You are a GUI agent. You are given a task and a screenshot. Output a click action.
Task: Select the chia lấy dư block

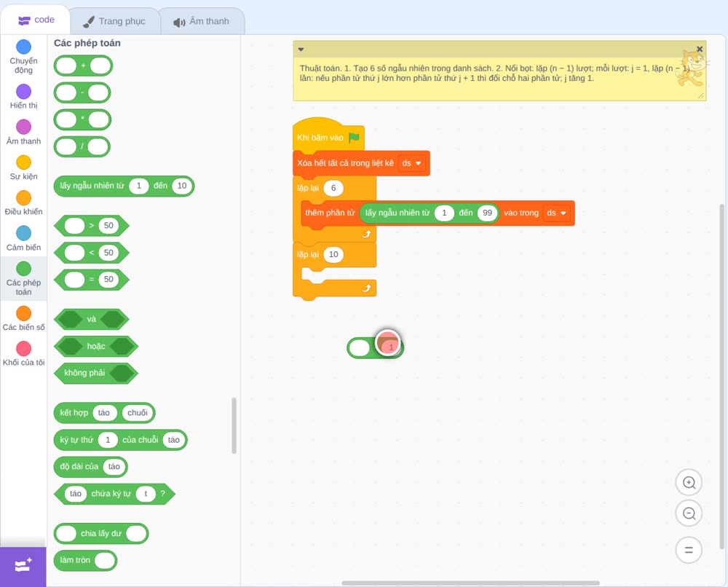coord(101,534)
